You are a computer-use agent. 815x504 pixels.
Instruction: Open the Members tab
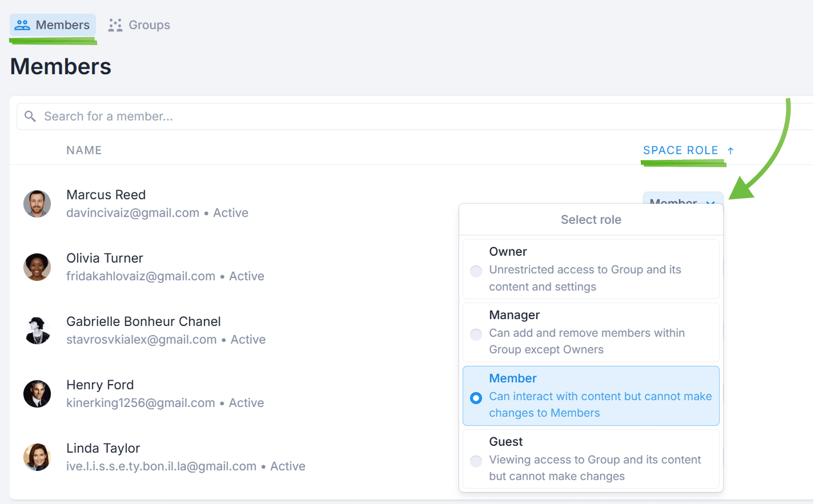(x=53, y=25)
